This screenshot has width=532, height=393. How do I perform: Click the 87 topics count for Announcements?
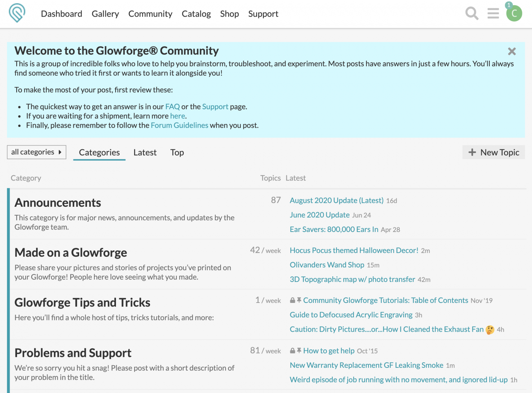click(276, 200)
